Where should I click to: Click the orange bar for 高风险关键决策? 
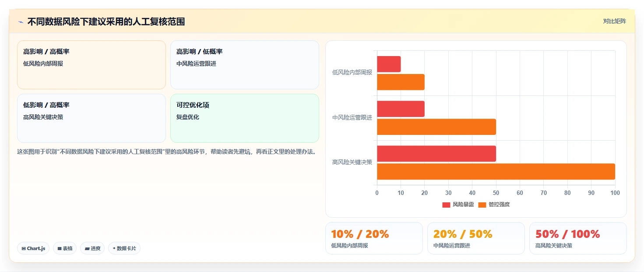pos(496,171)
